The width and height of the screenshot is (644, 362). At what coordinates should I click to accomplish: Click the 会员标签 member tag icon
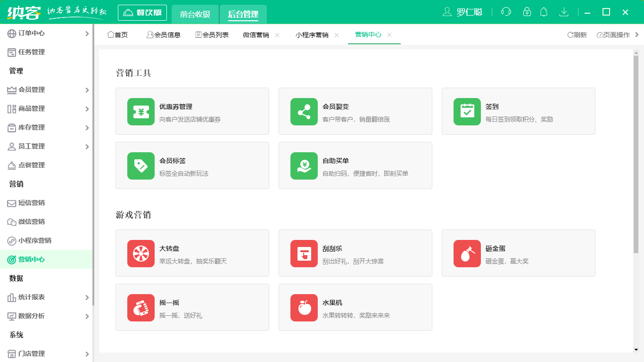[140, 165]
